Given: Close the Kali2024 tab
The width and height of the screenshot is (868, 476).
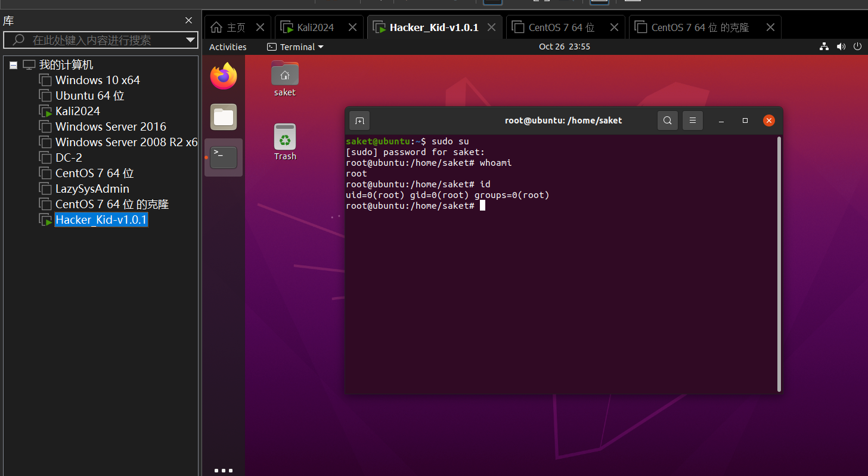Looking at the screenshot, I should pos(352,27).
